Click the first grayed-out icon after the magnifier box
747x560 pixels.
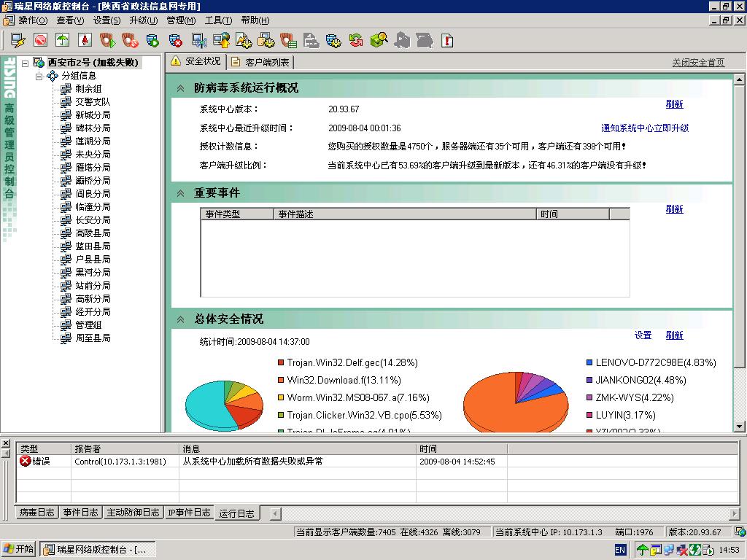pos(402,41)
